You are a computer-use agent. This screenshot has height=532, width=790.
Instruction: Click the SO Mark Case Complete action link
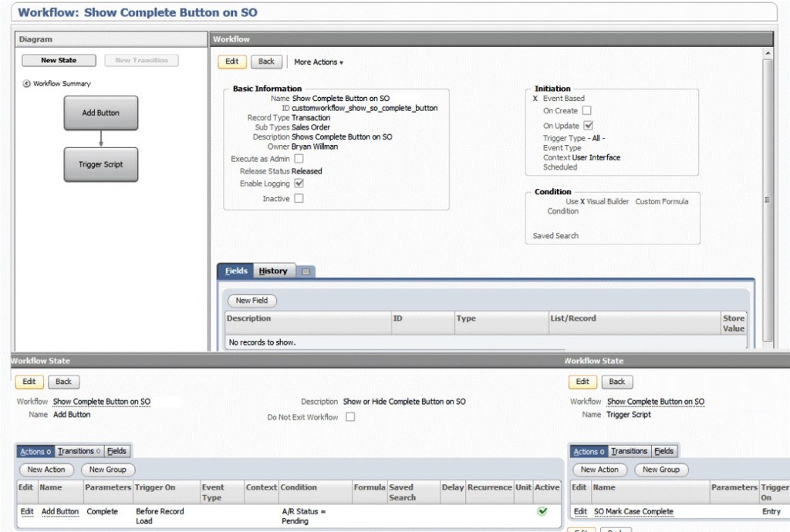(x=634, y=511)
